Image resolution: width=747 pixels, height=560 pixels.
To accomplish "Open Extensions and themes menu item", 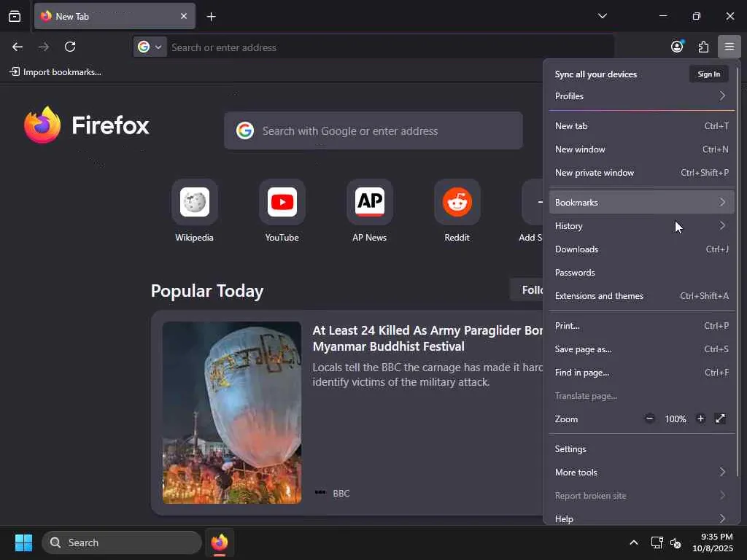I will (x=641, y=296).
